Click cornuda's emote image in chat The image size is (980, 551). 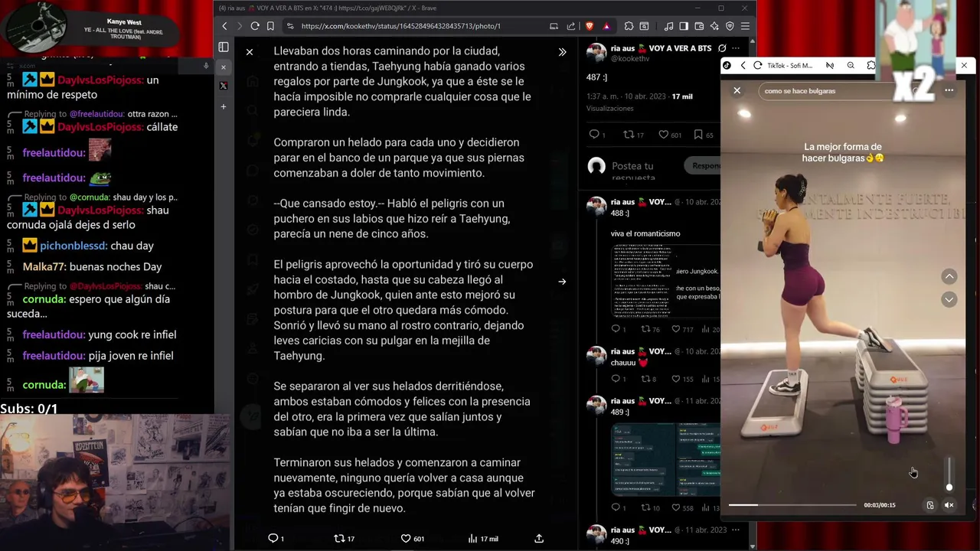tap(87, 380)
